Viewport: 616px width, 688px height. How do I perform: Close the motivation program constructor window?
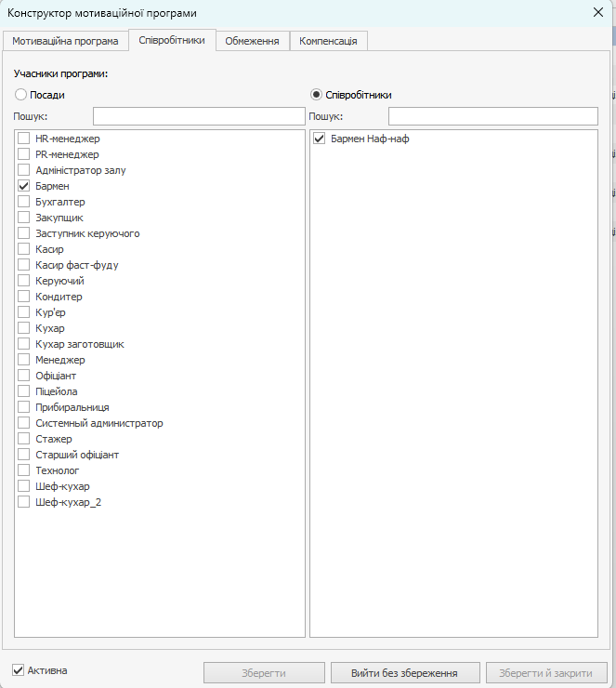[x=597, y=13]
